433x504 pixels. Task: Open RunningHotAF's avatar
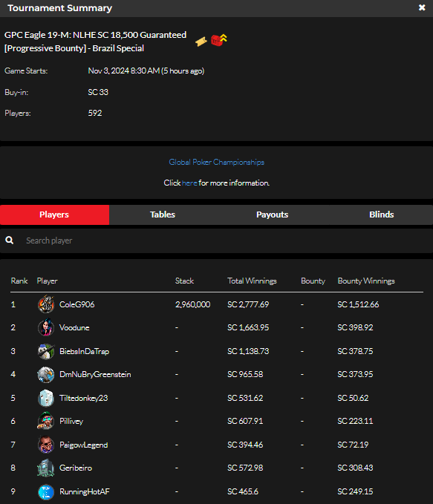tap(46, 491)
